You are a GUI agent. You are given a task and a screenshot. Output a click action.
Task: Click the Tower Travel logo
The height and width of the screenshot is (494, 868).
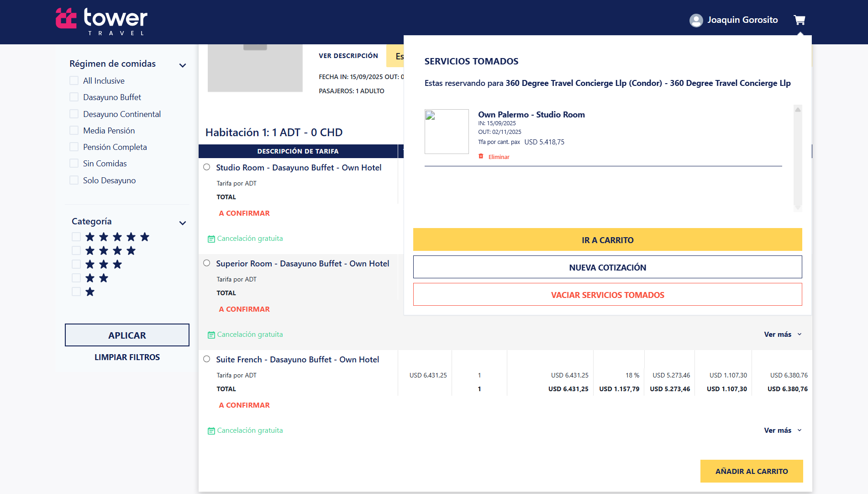click(100, 21)
